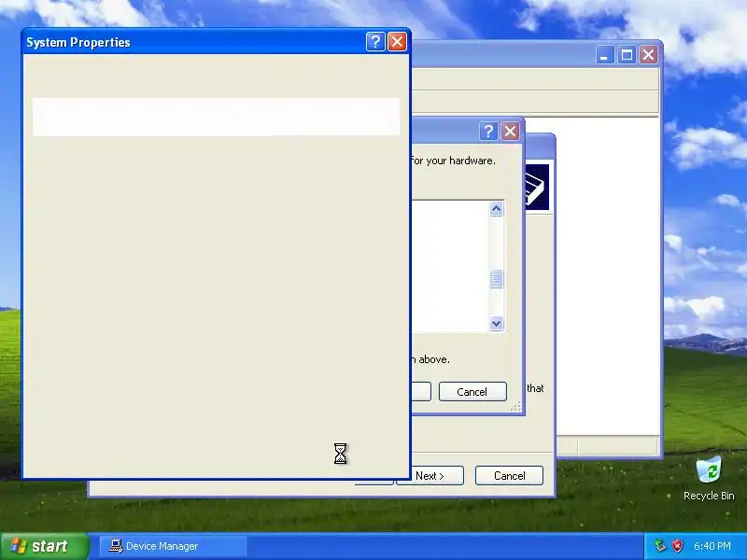
Task: Open the Recycle Bin desktop icon
Action: 709,478
